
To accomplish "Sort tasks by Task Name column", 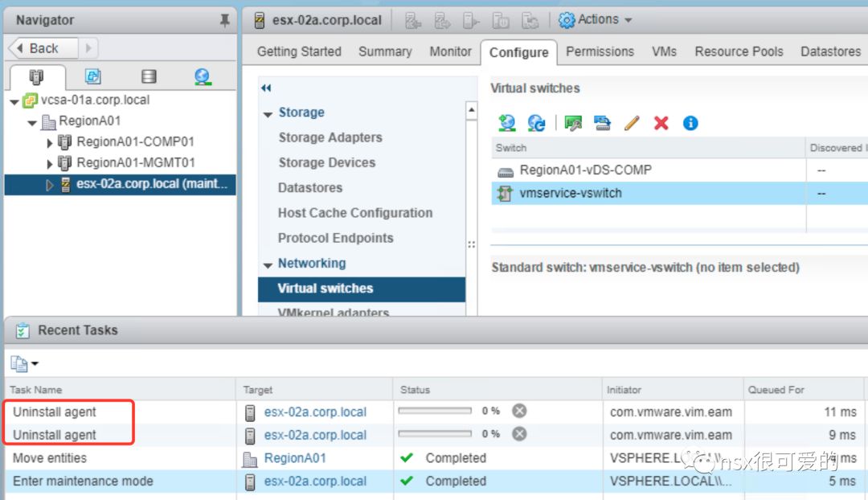I will coord(120,390).
